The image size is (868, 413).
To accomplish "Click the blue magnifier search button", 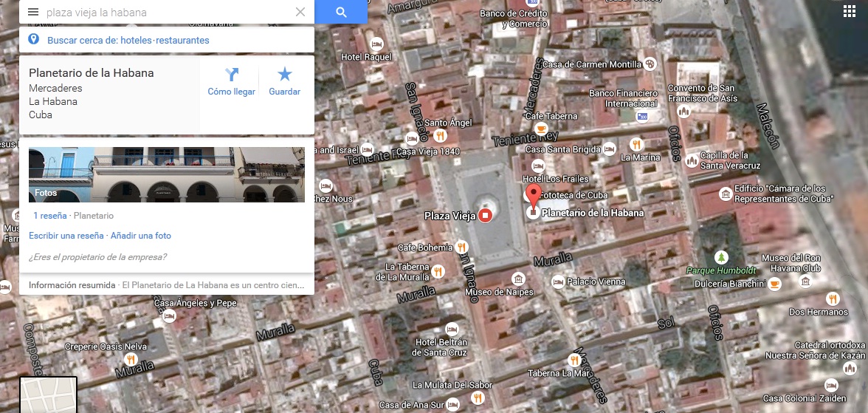I will 341,13.
